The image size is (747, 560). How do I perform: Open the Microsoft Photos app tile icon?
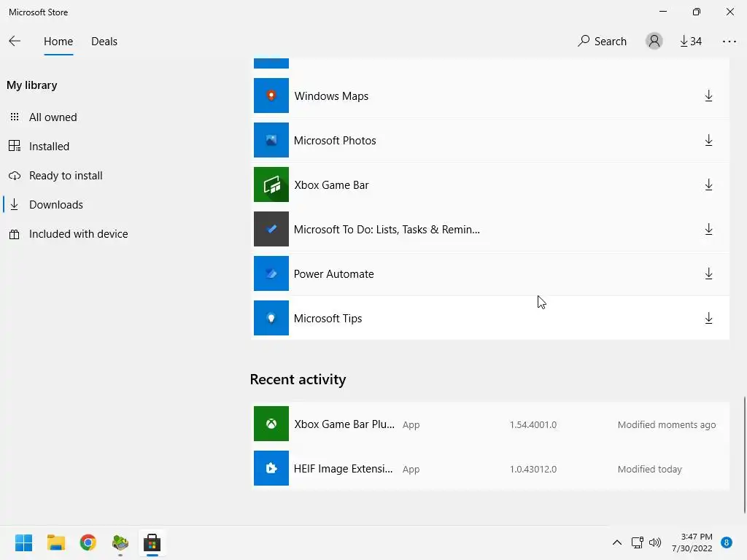(x=271, y=140)
